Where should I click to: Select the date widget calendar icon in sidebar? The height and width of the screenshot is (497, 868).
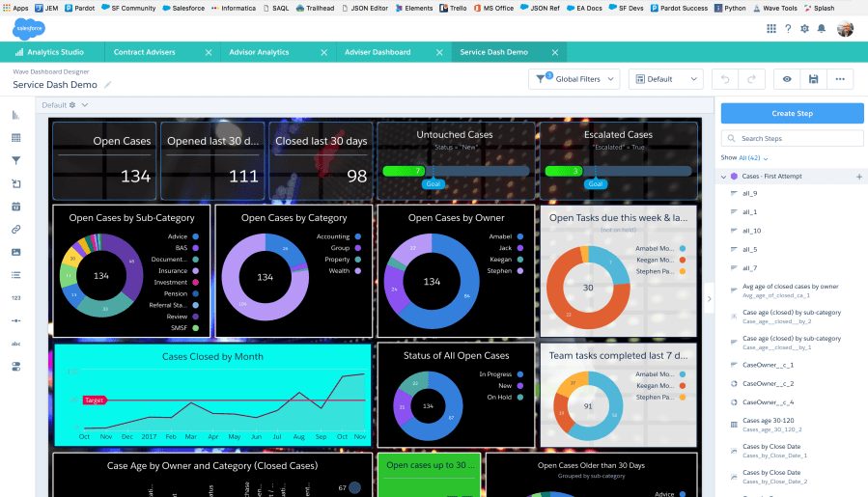16,207
